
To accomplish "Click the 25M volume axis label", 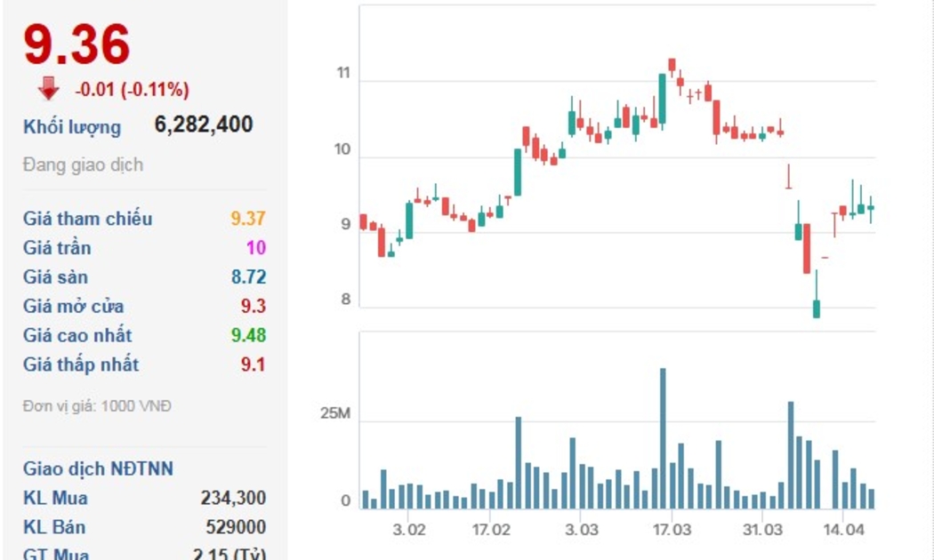I will point(335,415).
